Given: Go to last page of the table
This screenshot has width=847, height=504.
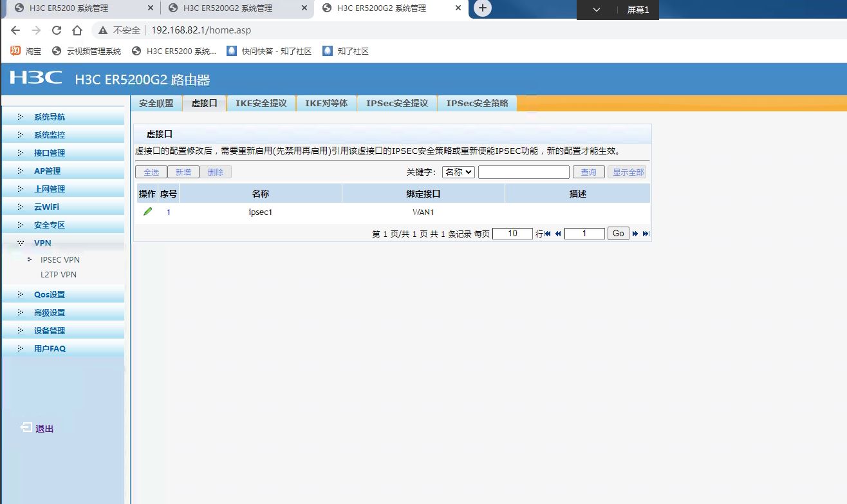Looking at the screenshot, I should 646,234.
